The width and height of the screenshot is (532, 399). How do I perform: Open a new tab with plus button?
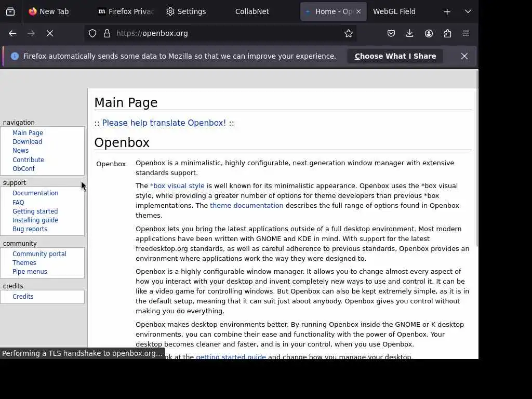pos(447,12)
